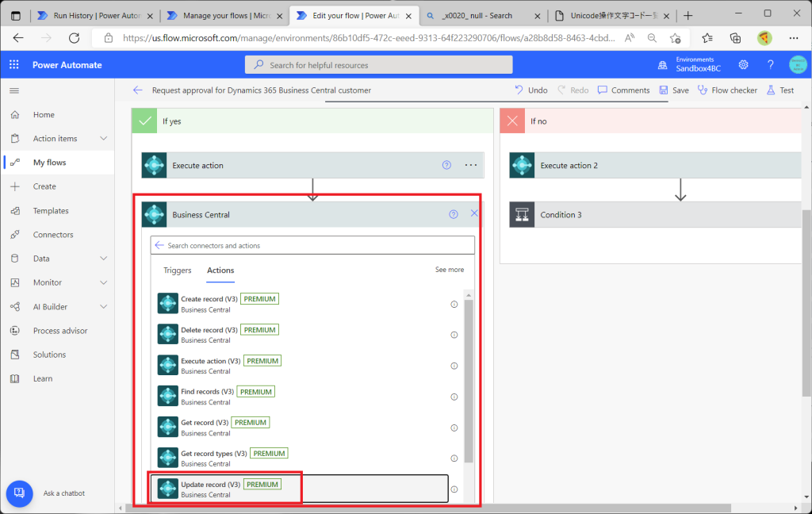Open the Execute action help icon

point(446,165)
